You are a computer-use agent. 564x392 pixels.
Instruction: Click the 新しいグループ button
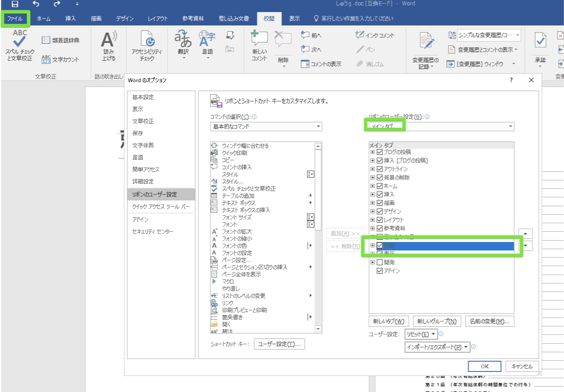437,321
